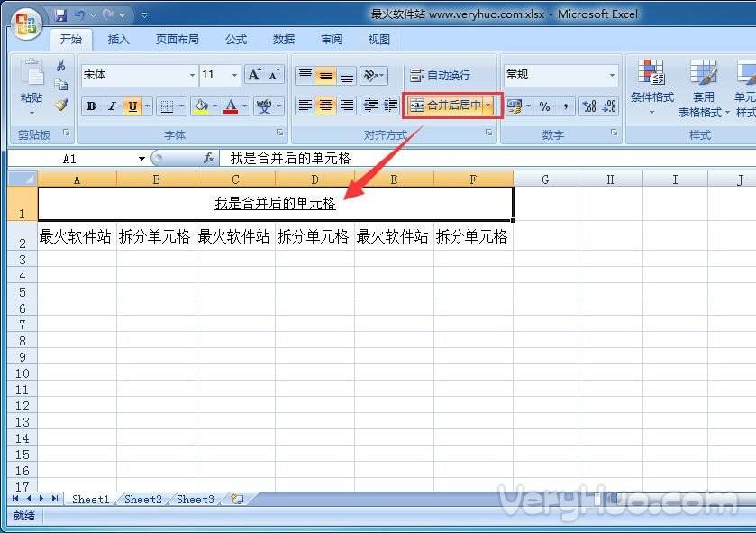Toggle italic formatting

(112, 106)
